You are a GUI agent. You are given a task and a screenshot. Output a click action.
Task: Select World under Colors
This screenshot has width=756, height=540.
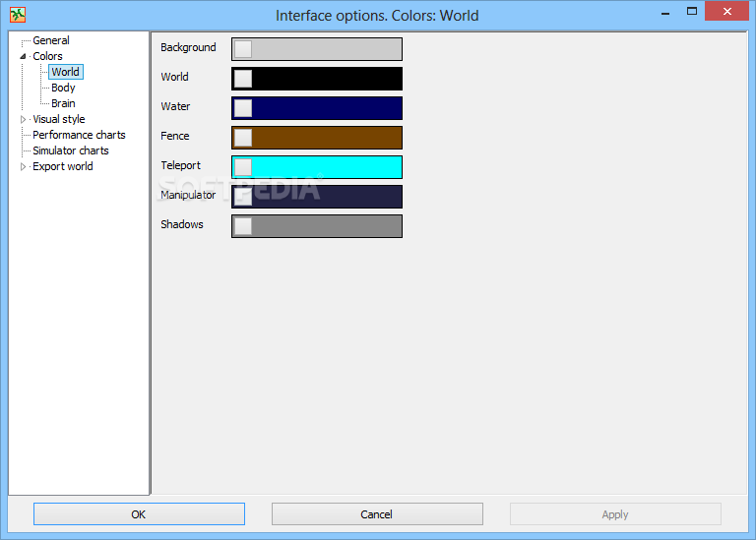(66, 72)
